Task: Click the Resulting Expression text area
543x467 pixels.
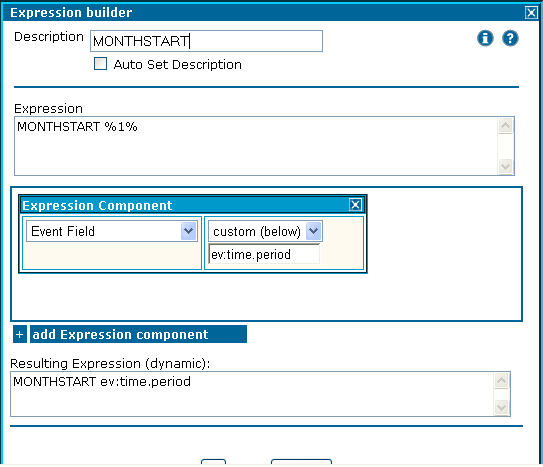Action: coord(252,394)
